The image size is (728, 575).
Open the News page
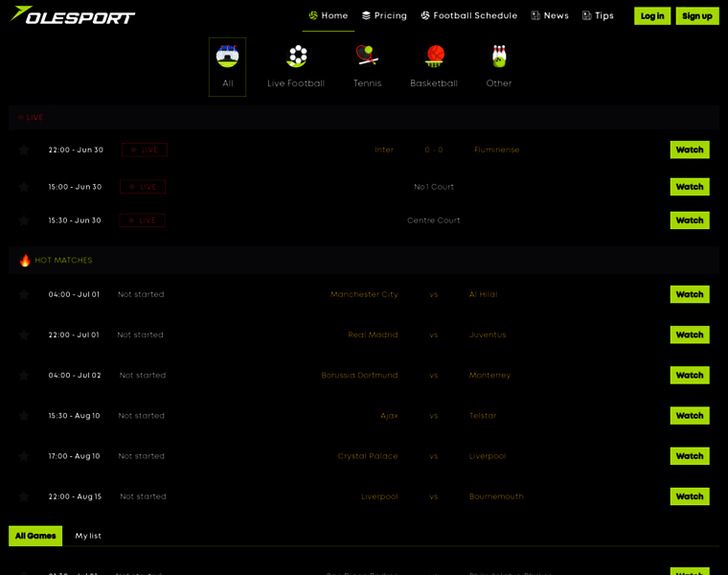click(550, 15)
